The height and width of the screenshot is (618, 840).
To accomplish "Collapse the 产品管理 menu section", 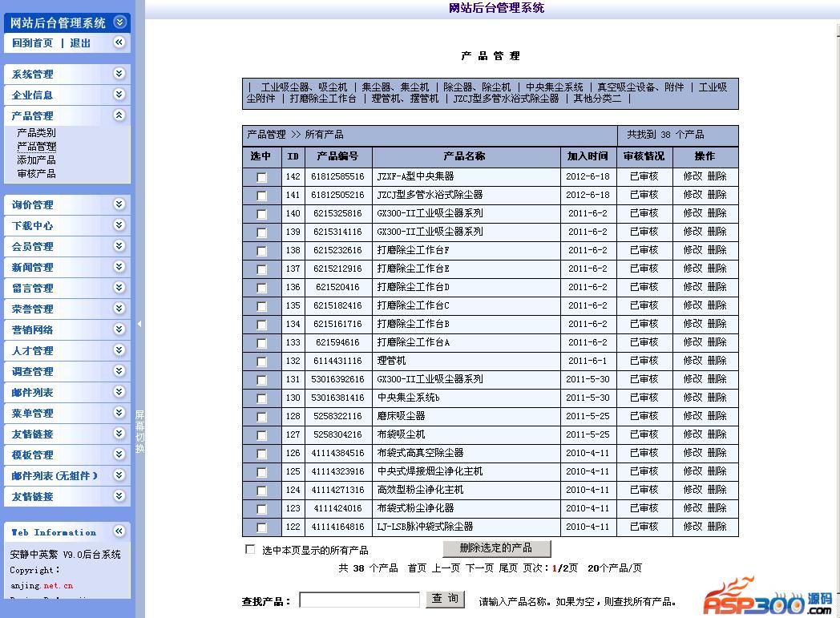I will pyautogui.click(x=119, y=115).
